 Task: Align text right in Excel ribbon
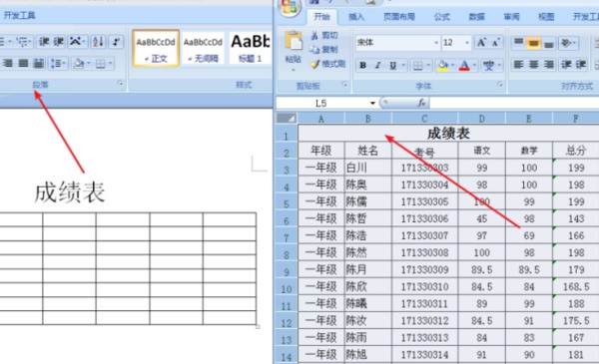(548, 65)
